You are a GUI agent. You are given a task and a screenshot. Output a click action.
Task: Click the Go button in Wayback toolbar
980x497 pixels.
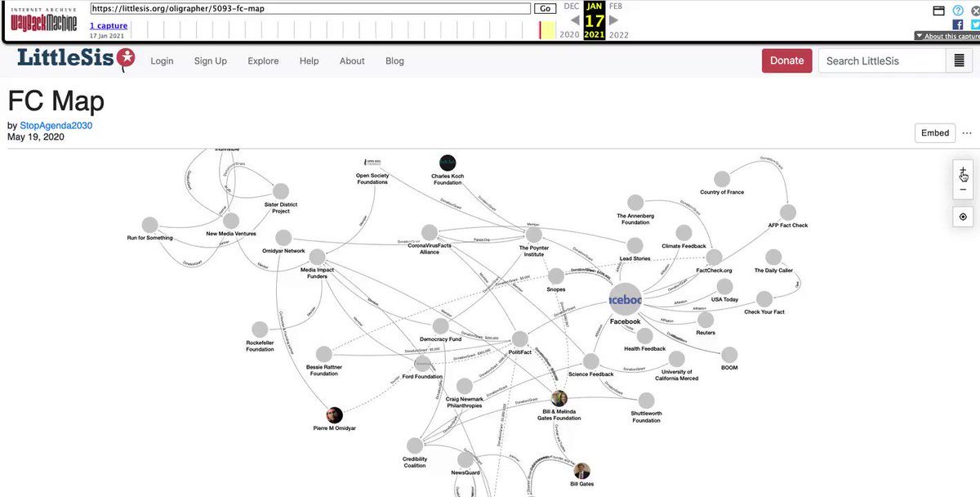(545, 9)
